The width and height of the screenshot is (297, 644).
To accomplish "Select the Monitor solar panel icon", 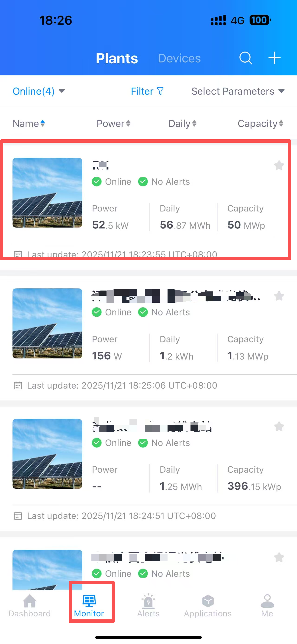I will 89,601.
